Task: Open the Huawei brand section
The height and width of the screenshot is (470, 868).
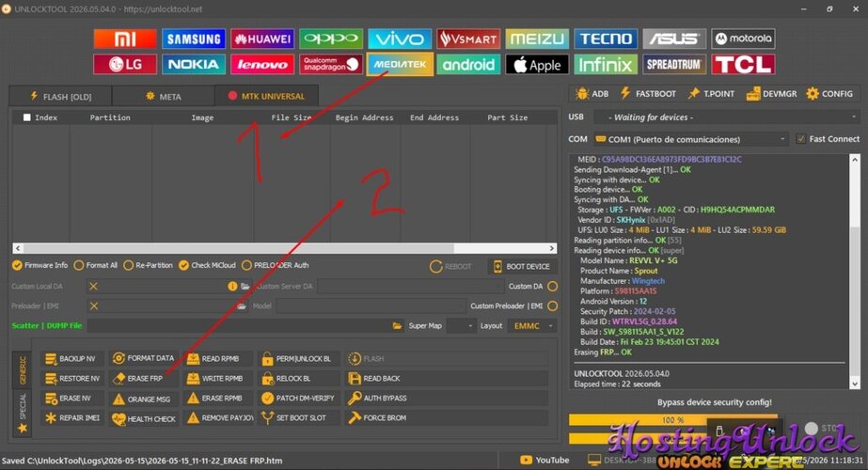Action: coord(262,39)
